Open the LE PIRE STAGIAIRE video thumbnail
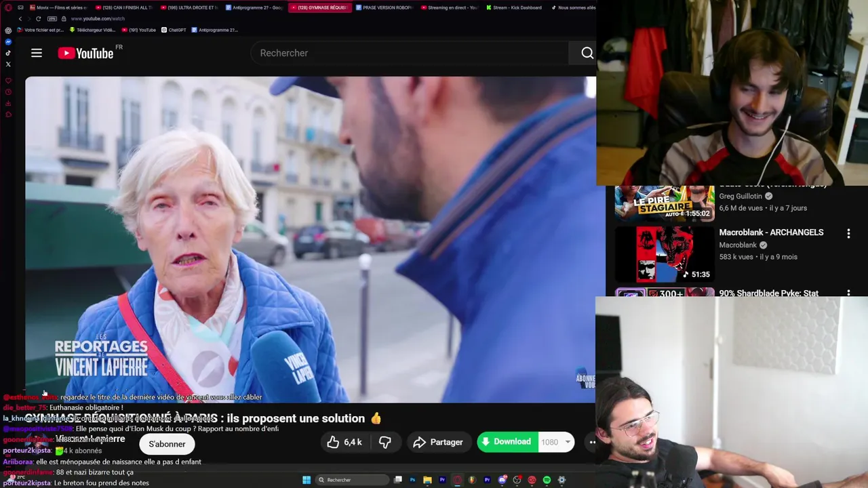This screenshot has height=488, width=868. point(665,203)
